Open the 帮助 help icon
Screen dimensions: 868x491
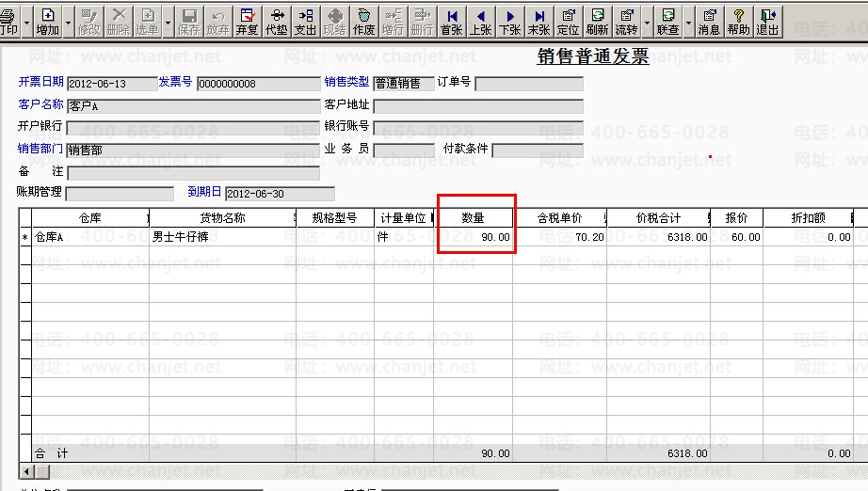tap(738, 22)
